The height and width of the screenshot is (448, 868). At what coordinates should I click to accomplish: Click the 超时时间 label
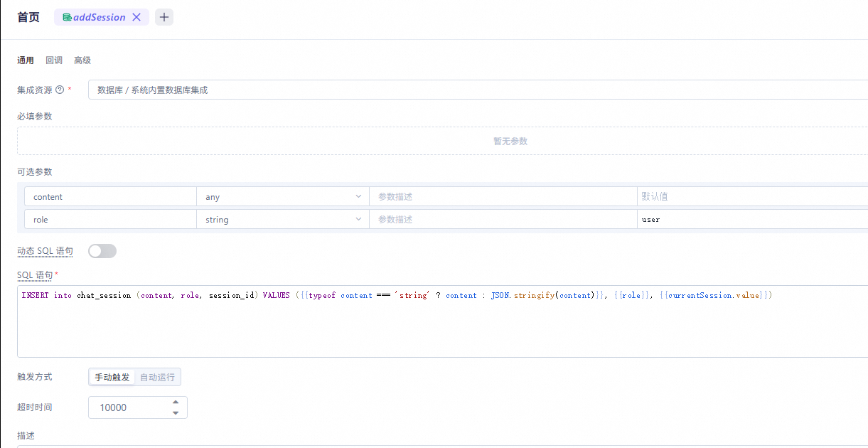[x=35, y=407]
